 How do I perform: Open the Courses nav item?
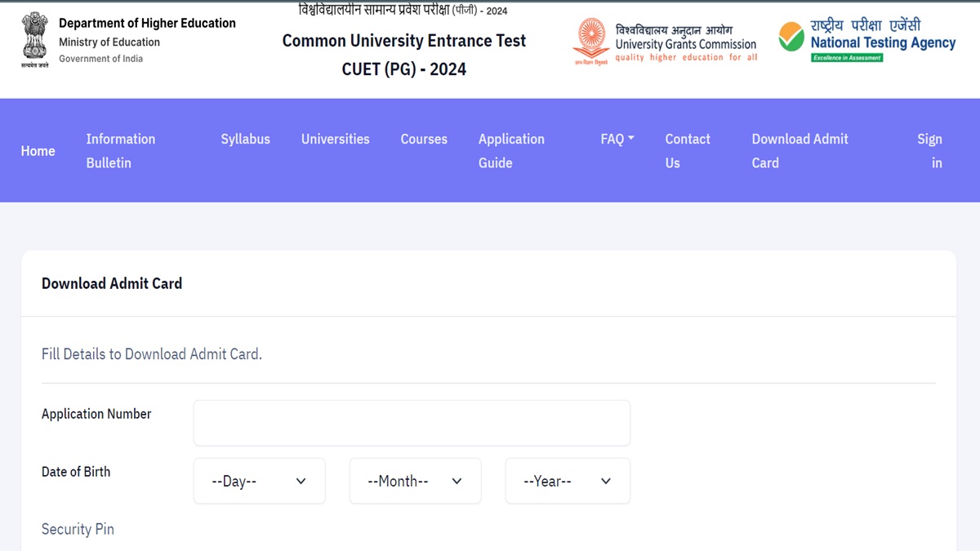pyautogui.click(x=424, y=139)
